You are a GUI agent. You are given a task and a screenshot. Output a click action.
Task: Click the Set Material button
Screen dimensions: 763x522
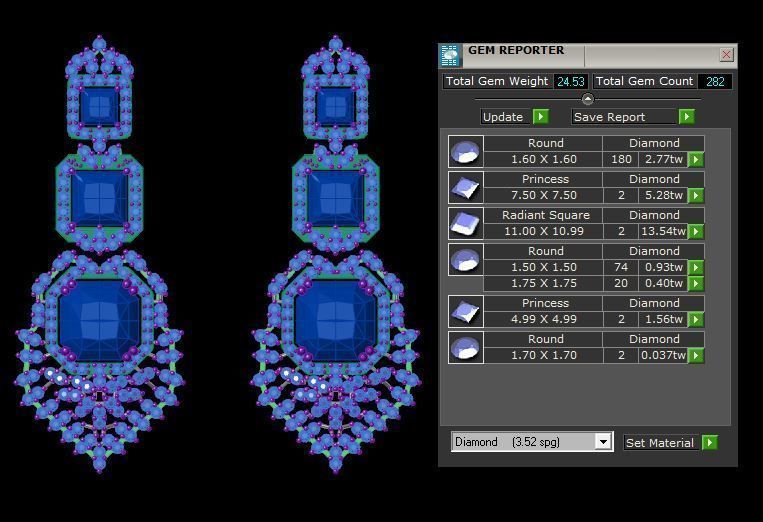[x=661, y=443]
